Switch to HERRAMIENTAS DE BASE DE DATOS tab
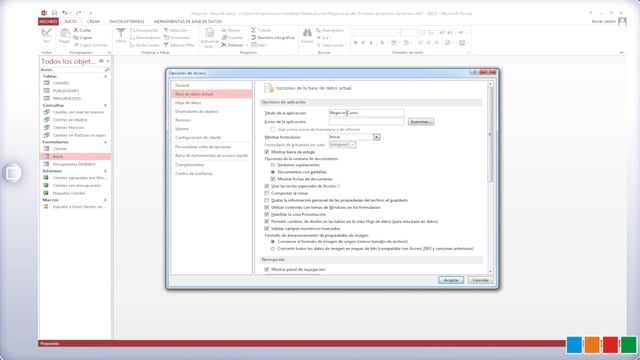Image resolution: width=640 pixels, height=360 pixels. coord(188,21)
